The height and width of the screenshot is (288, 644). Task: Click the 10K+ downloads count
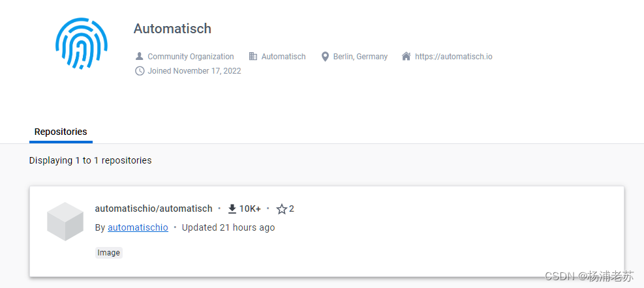[x=250, y=209]
